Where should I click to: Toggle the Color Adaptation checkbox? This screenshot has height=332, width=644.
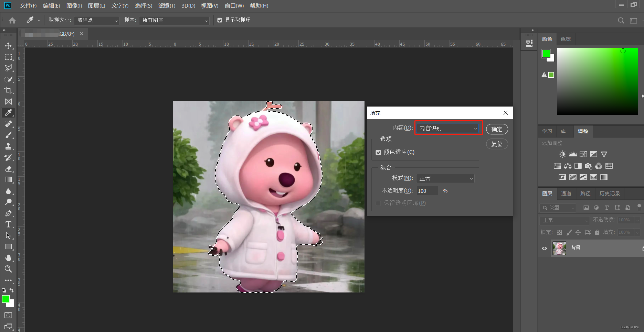(x=378, y=152)
